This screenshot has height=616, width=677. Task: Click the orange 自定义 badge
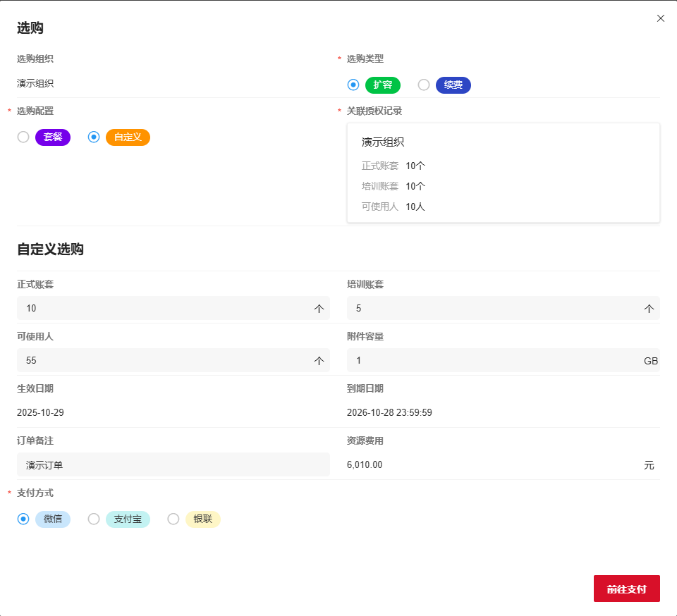tap(128, 137)
